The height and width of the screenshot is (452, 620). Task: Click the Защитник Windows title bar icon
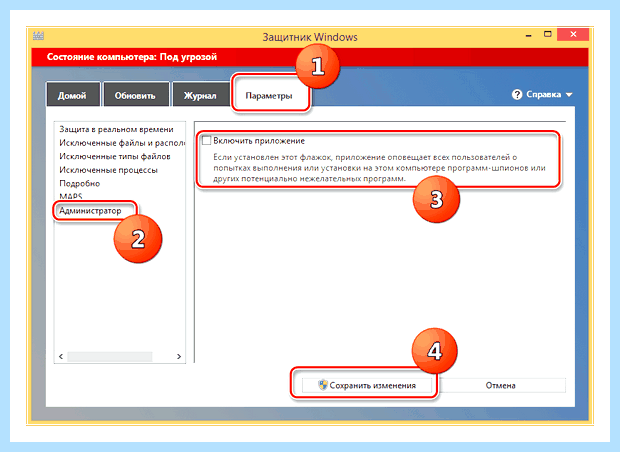pyautogui.click(x=38, y=36)
